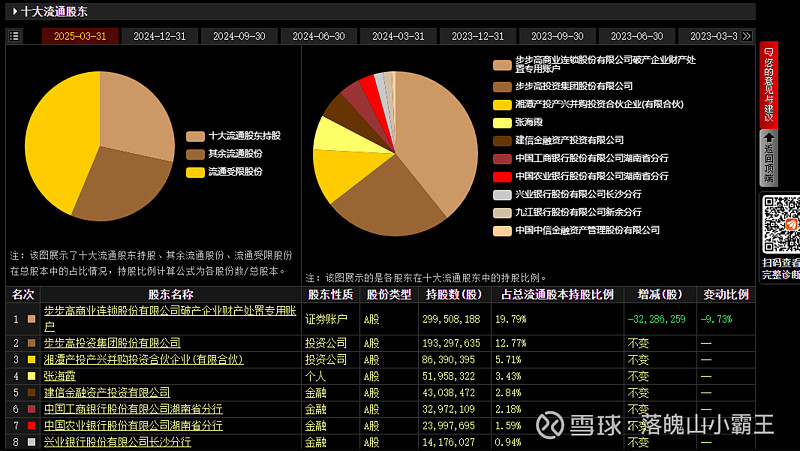Viewport: 800px width, 451px height.
Task: Open the 2023-12-31 tab
Action: pyautogui.click(x=478, y=36)
